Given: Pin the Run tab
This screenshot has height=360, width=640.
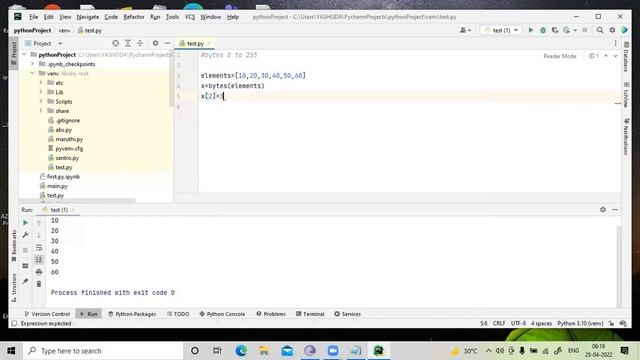Looking at the screenshot, I should click(x=25, y=281).
